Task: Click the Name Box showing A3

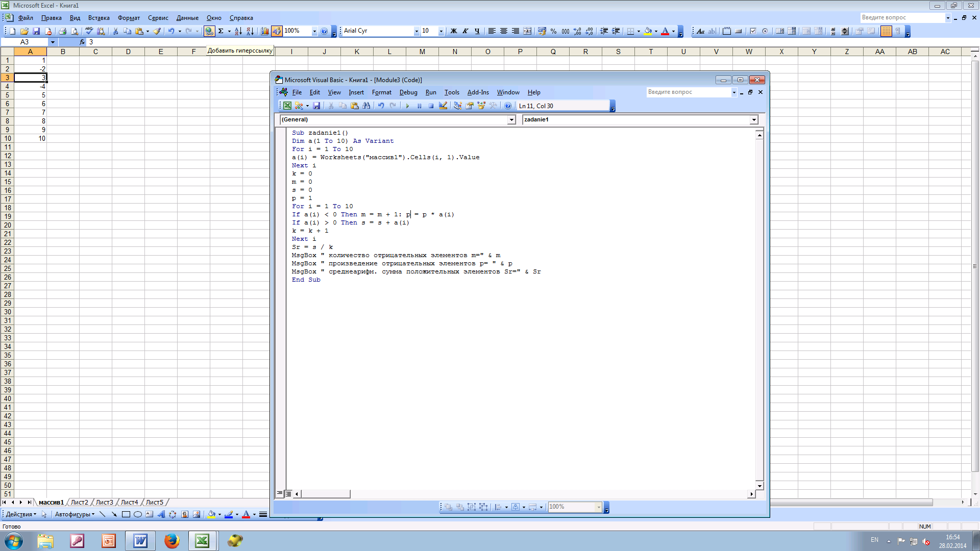Action: coord(24,42)
